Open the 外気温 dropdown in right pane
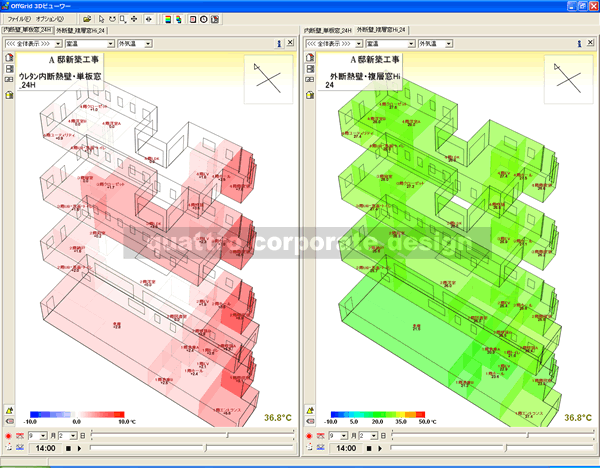 click(434, 44)
